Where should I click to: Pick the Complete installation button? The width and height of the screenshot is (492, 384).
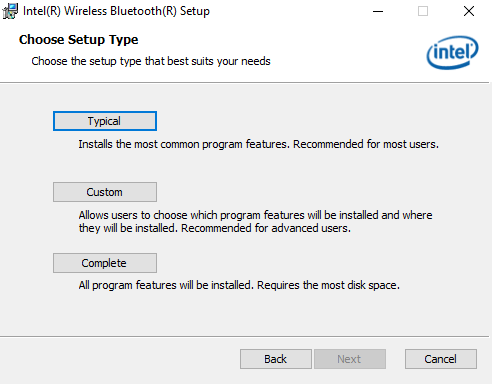(x=105, y=263)
